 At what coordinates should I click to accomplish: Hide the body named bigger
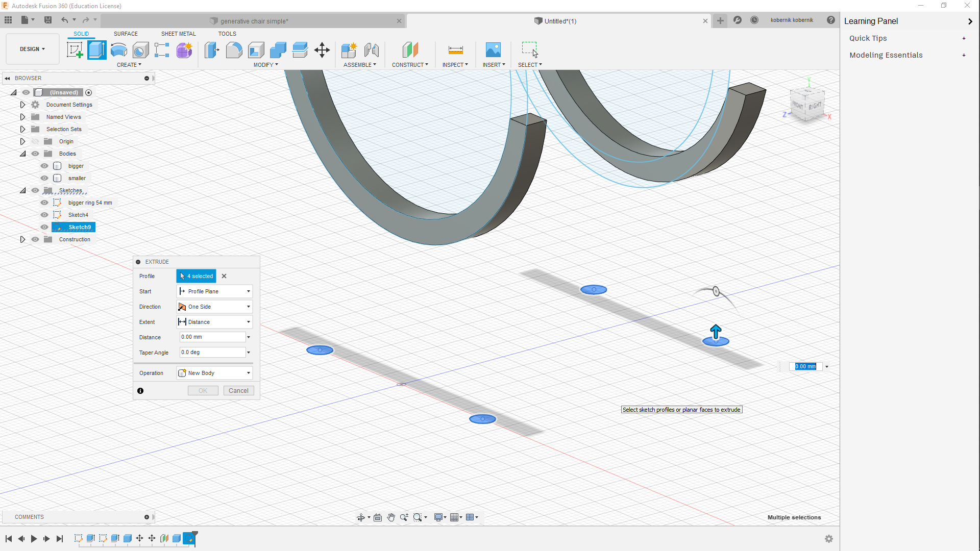44,165
